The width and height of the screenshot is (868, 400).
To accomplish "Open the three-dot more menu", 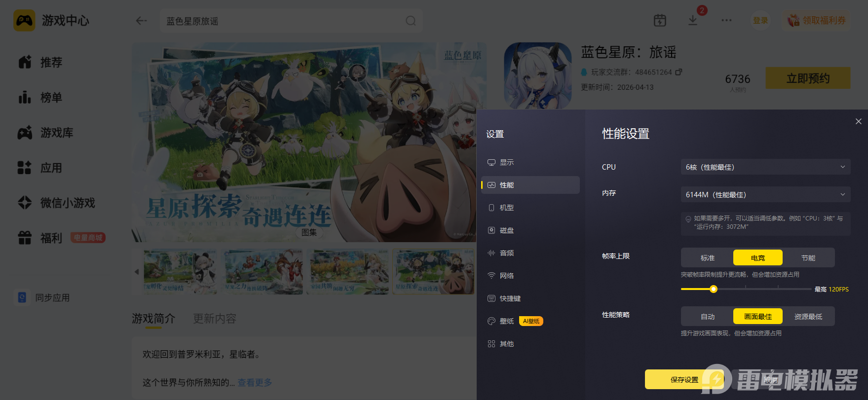I will (x=726, y=20).
